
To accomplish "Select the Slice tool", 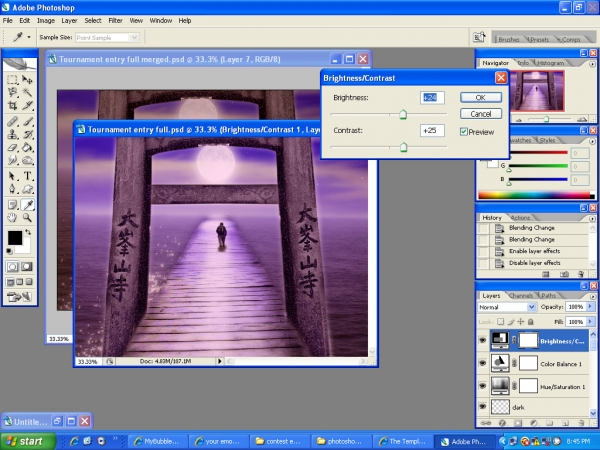I will [27, 105].
